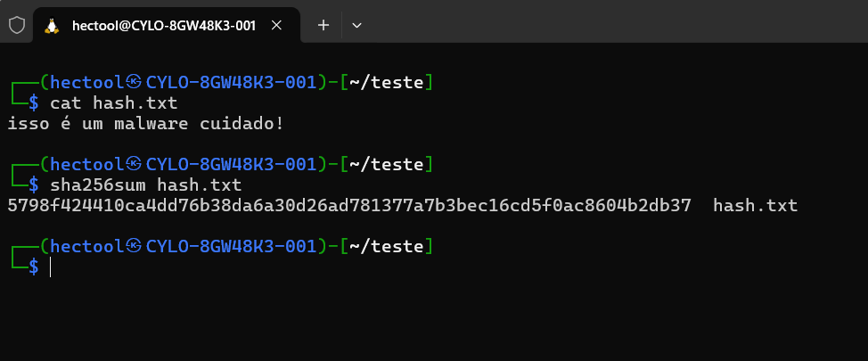Click the admin shield icon in title bar
The height and width of the screenshot is (361, 868).
point(16,26)
